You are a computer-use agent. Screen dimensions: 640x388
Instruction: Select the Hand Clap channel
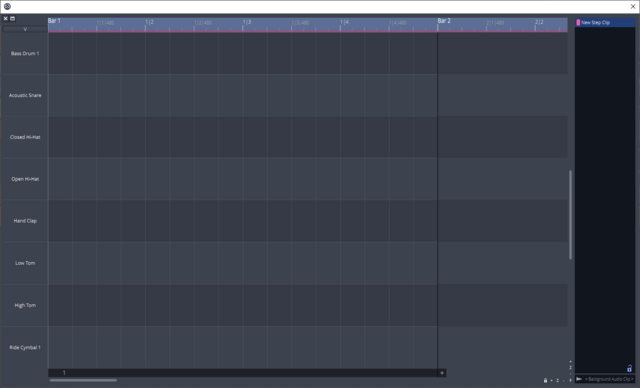pos(25,221)
